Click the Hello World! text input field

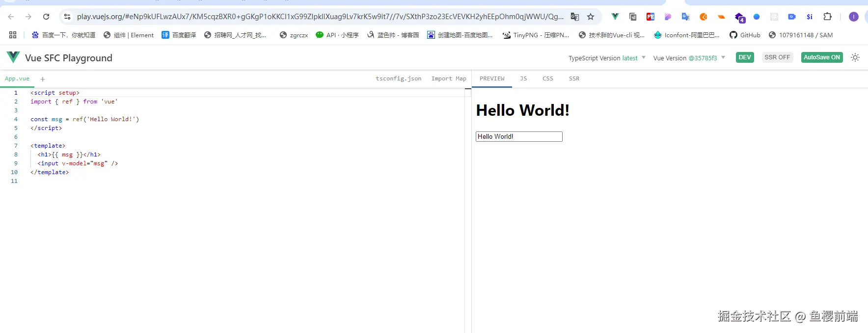tap(519, 136)
